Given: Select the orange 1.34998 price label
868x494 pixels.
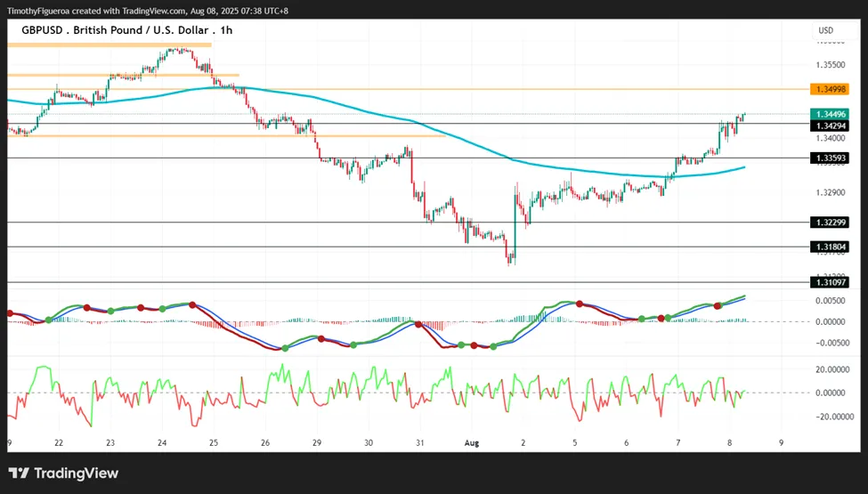Looking at the screenshot, I should coord(829,89).
